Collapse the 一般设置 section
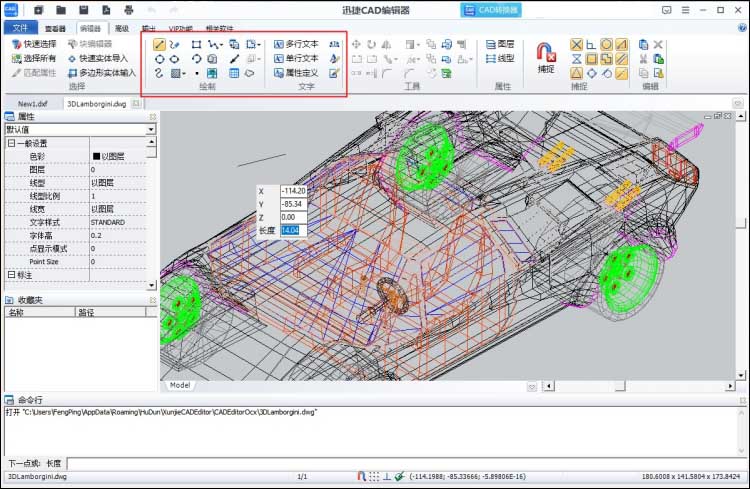Screen dimensions: 750x489 (x=11, y=143)
